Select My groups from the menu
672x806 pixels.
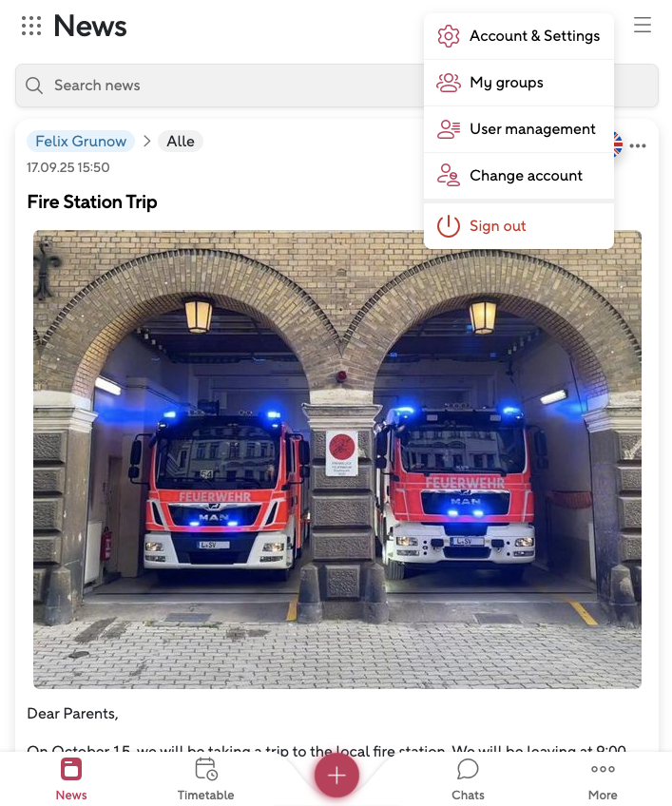click(x=519, y=83)
